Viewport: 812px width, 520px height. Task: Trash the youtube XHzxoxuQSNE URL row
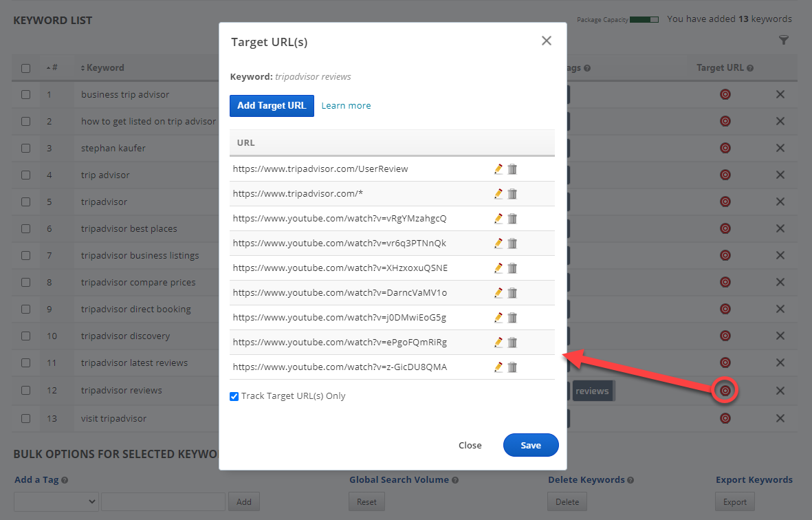point(512,268)
